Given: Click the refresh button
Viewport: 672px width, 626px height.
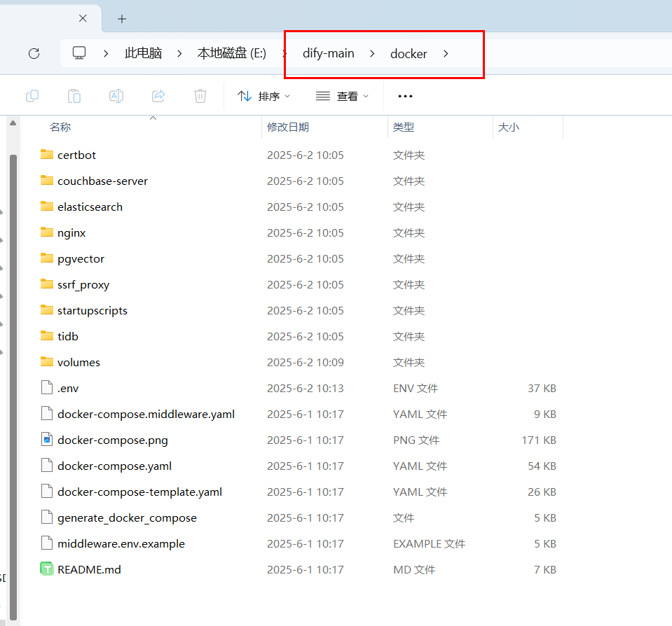Looking at the screenshot, I should 34,53.
